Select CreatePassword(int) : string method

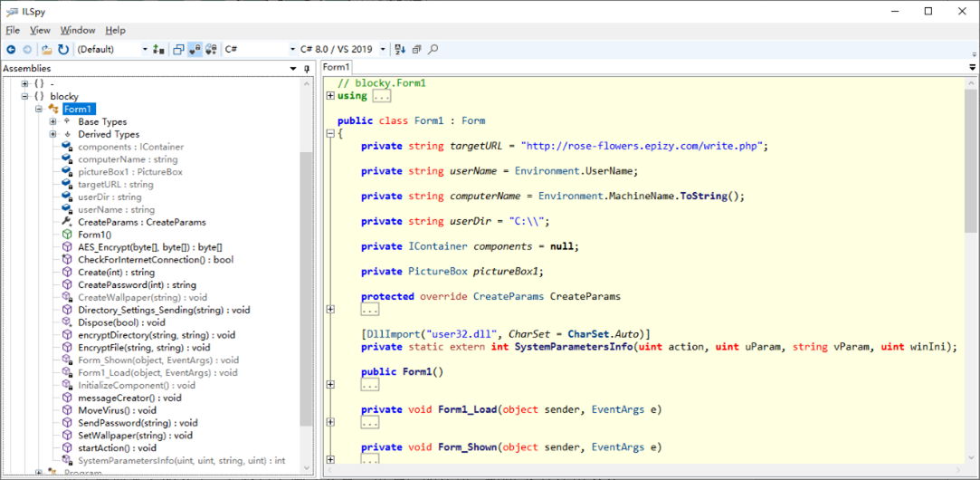(137, 284)
